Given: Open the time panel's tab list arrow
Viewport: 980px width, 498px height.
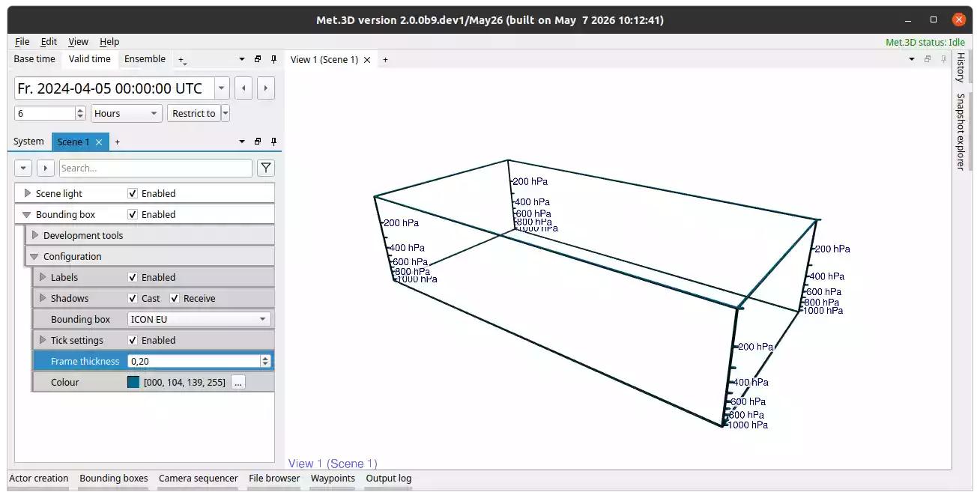Looking at the screenshot, I should click(241, 59).
